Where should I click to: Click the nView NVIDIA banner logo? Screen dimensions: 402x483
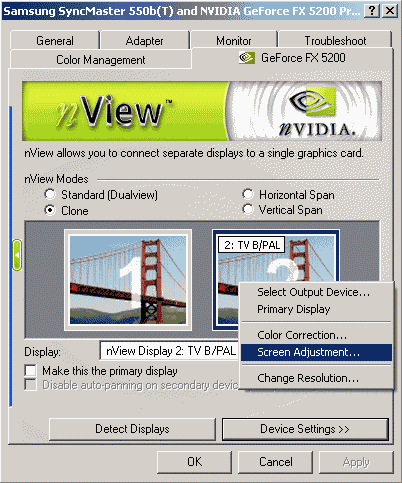coord(202,111)
